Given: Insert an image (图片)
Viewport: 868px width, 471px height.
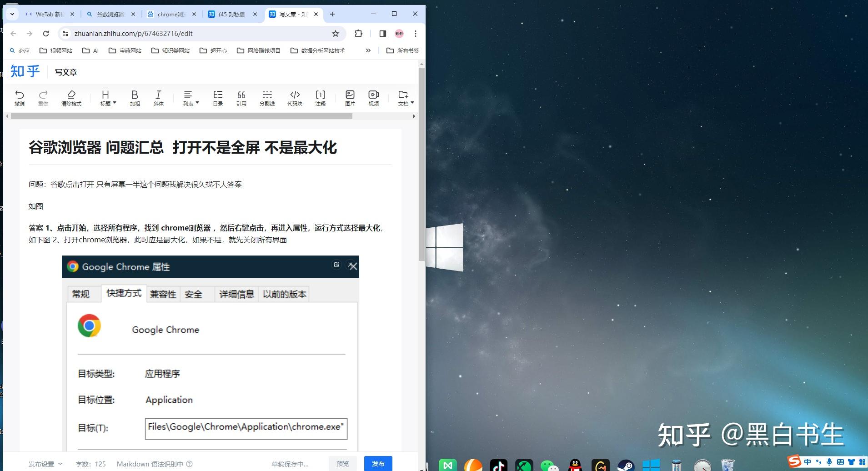Looking at the screenshot, I should click(350, 98).
